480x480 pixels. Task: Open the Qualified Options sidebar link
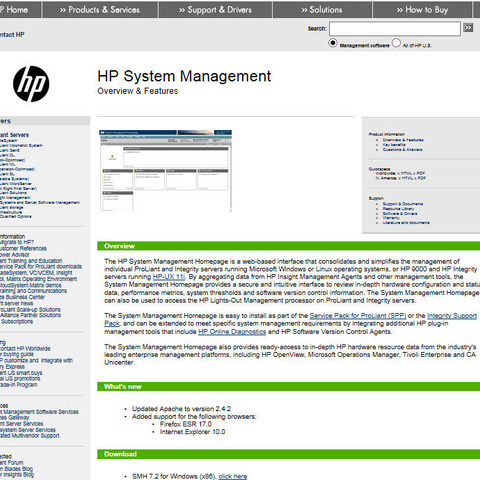tap(16, 217)
